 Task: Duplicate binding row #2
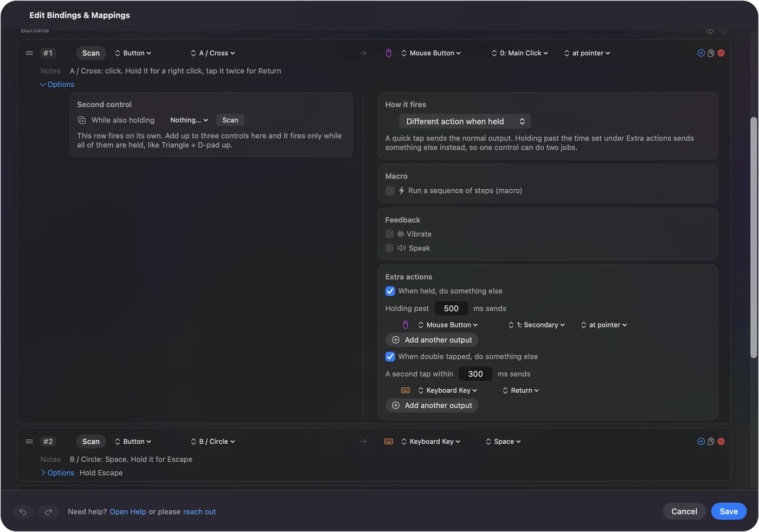click(711, 441)
